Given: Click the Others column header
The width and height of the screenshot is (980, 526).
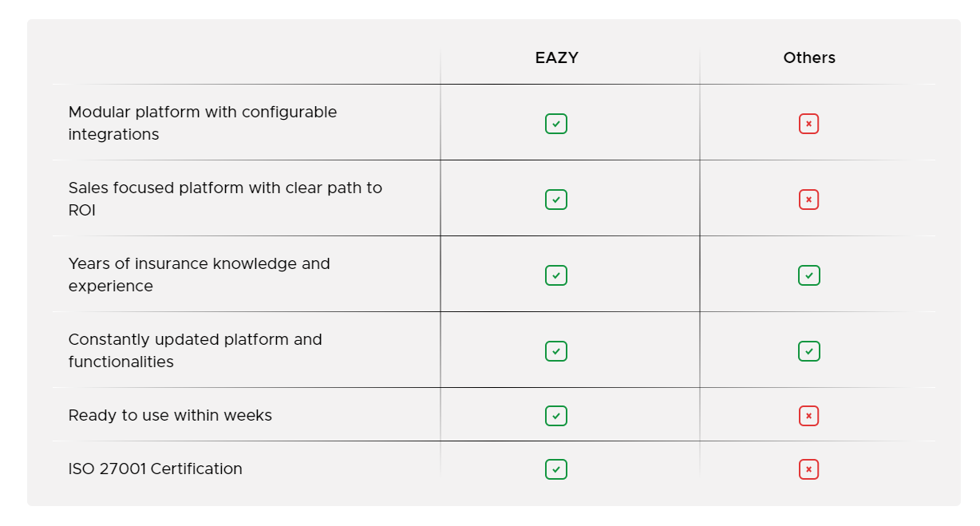Looking at the screenshot, I should click(809, 57).
